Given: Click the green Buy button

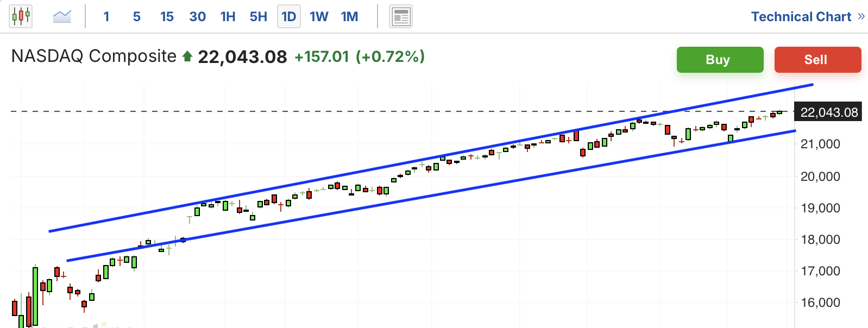Looking at the screenshot, I should coord(720,60).
